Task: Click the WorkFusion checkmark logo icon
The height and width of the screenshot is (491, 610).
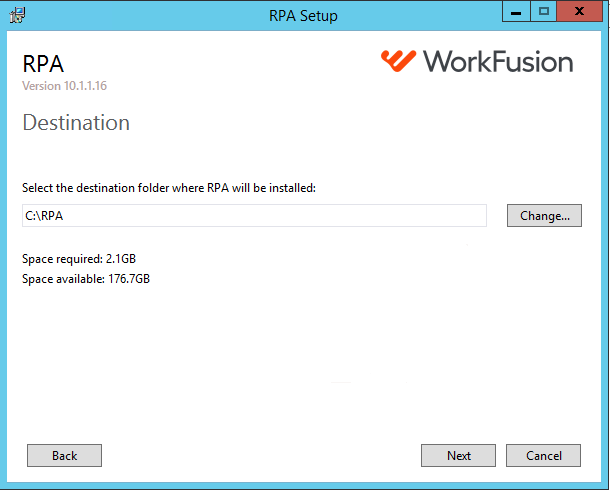Action: (398, 61)
